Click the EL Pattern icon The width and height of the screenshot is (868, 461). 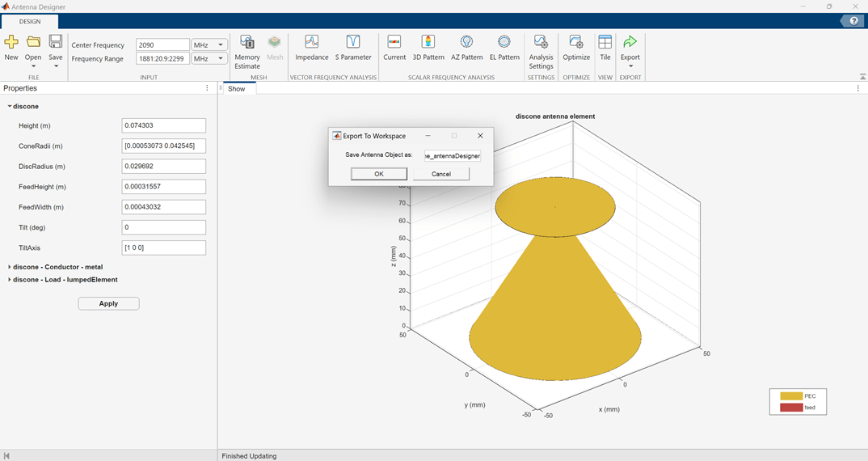click(x=504, y=47)
